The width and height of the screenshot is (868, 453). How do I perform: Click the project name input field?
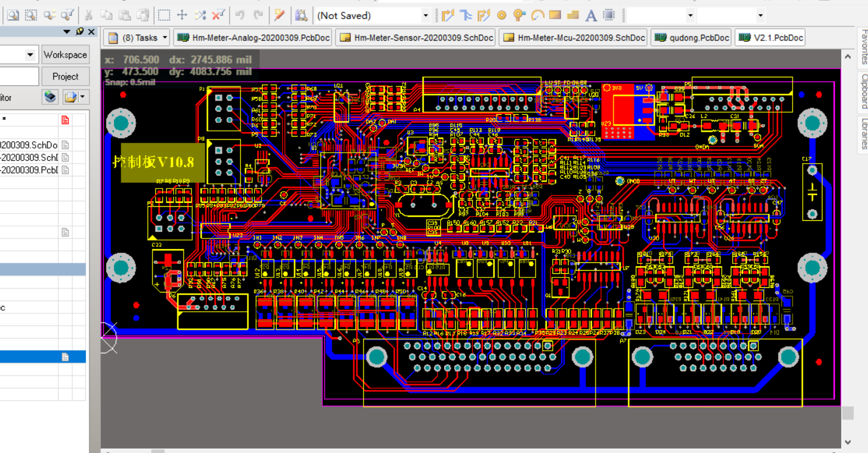(19, 76)
